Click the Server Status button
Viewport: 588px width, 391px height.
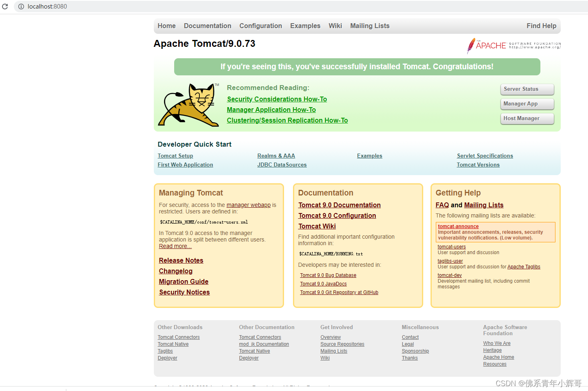point(527,89)
